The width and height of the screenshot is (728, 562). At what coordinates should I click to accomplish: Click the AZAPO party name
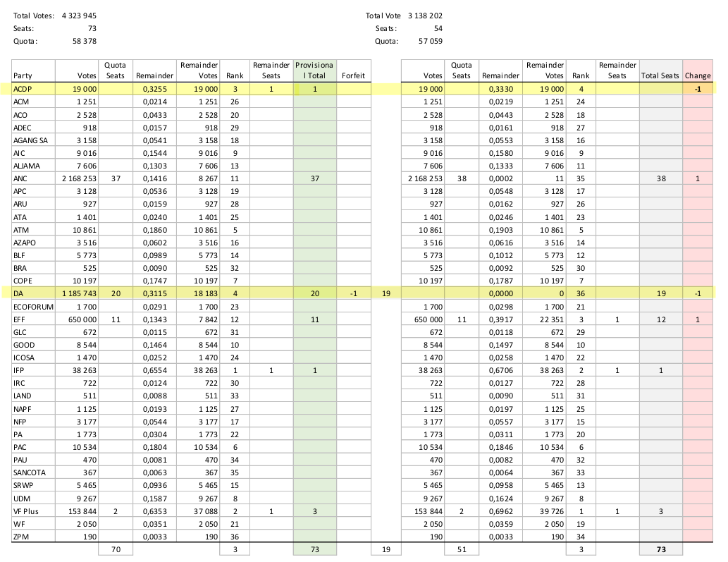(x=25, y=243)
